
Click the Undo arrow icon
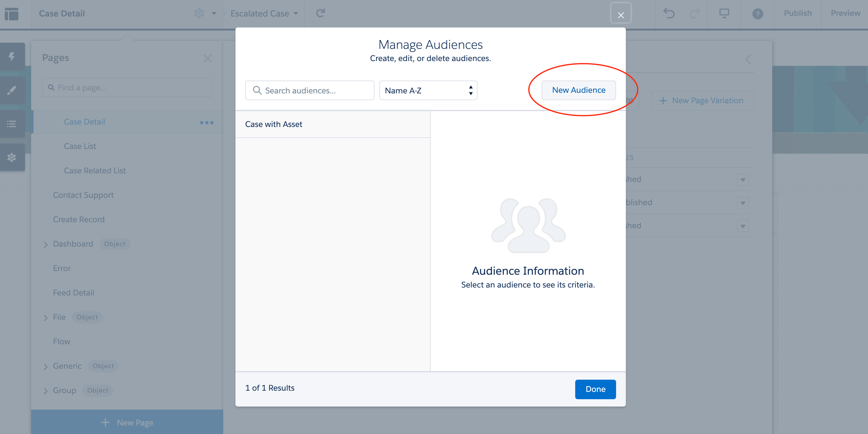tap(669, 13)
